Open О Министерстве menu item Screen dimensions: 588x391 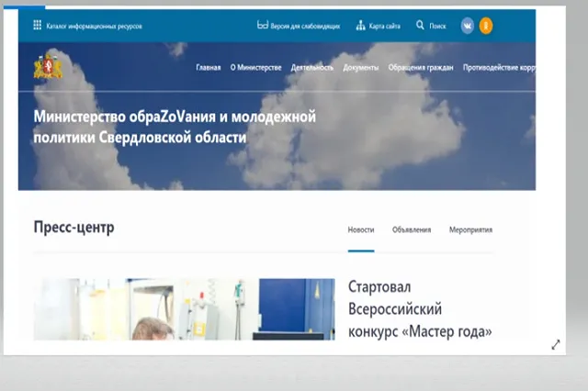[255, 67]
